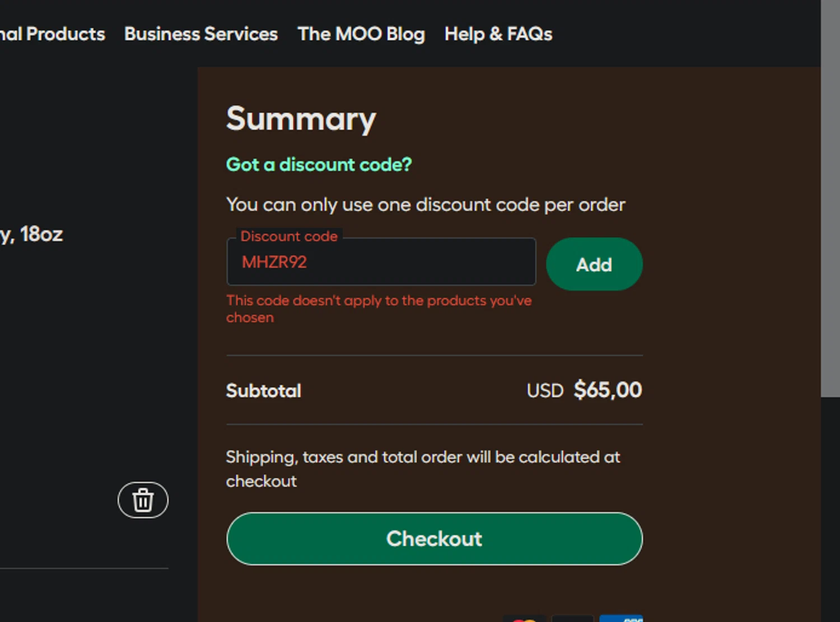Viewport: 840px width, 622px height.
Task: Click the blue American Express card icon
Action: [621, 618]
